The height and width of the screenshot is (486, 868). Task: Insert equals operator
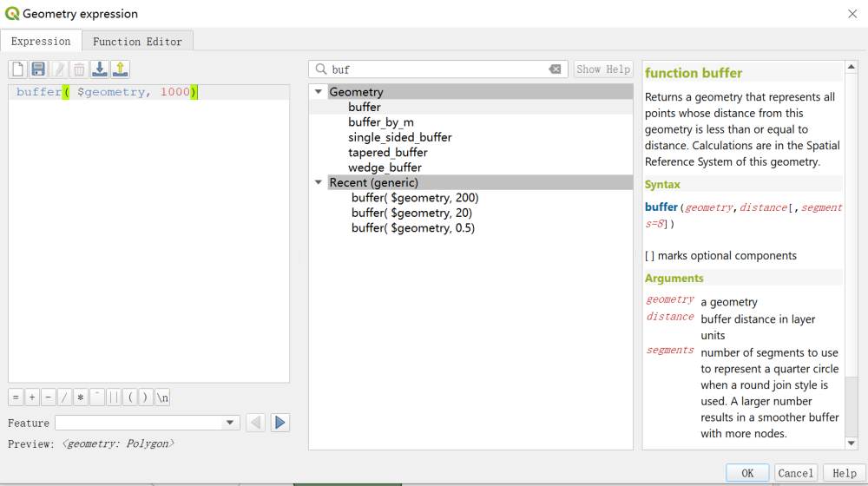point(16,397)
